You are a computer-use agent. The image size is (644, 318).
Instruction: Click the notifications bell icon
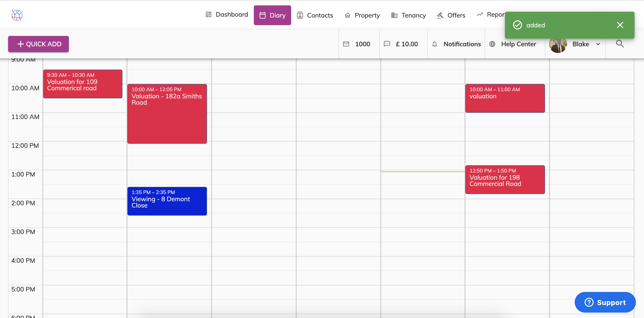pos(435,44)
